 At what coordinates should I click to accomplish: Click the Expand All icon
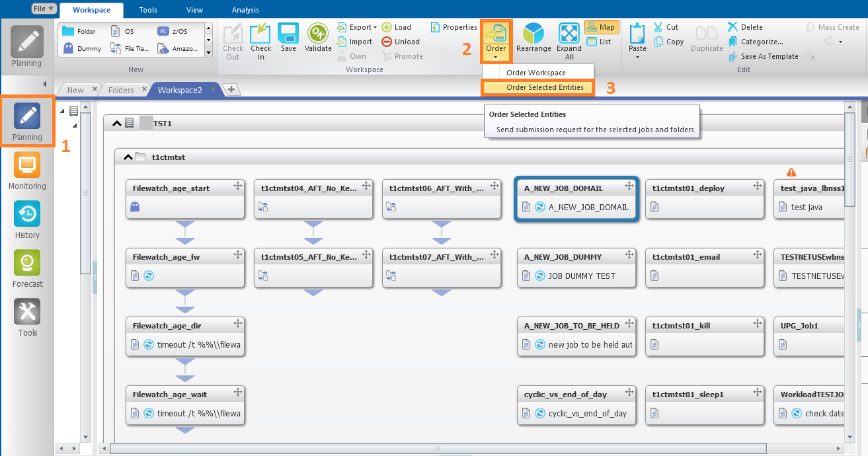pyautogui.click(x=569, y=34)
